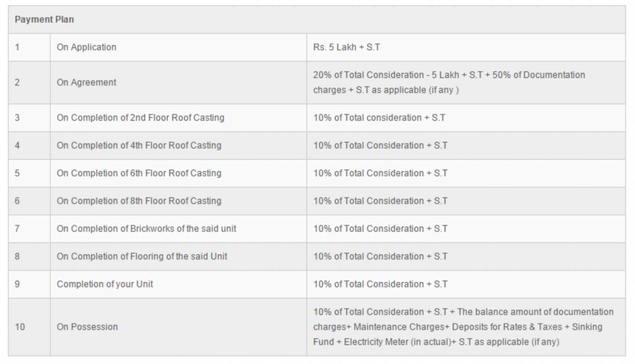
Task: Select the 4th Floor Roof Casting row label
Action: [x=139, y=145]
